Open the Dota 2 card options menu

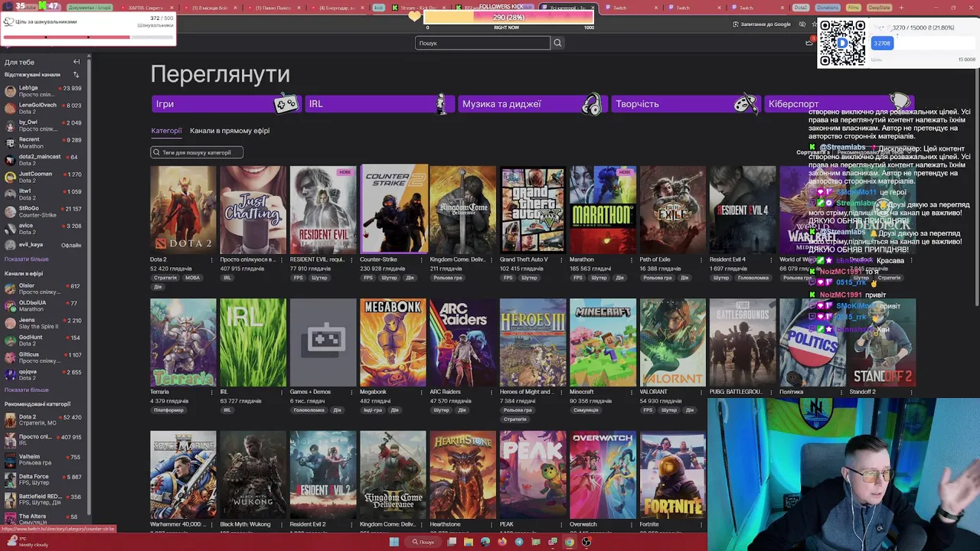click(211, 259)
